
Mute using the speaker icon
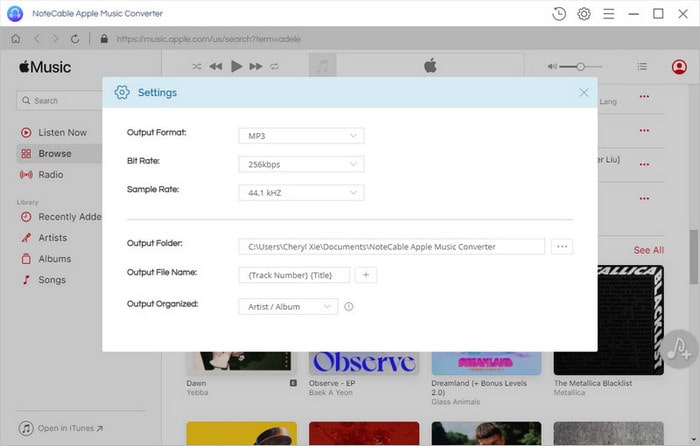[552, 67]
